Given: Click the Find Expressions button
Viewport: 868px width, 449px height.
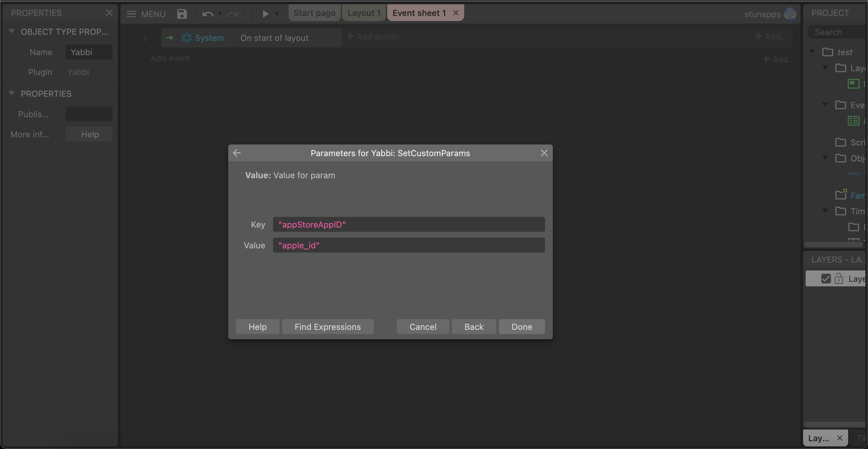Looking at the screenshot, I should point(327,327).
